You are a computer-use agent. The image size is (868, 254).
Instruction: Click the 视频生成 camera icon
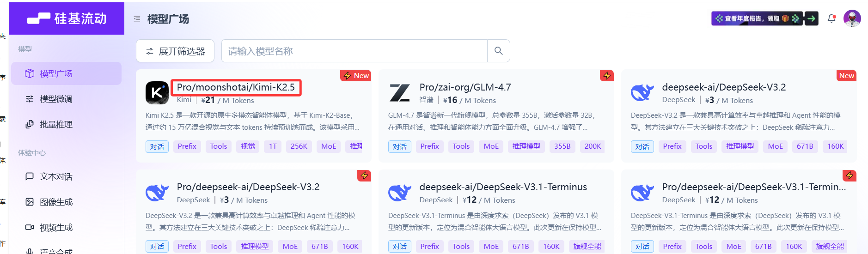pos(30,227)
